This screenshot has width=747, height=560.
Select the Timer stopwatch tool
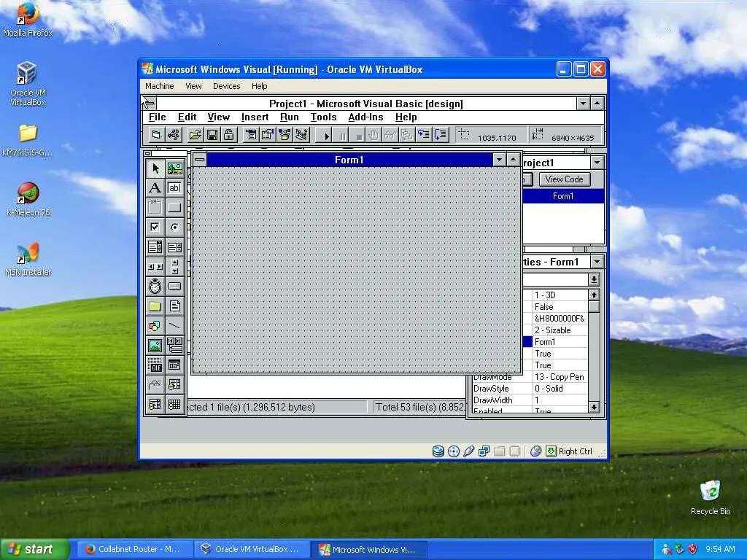pos(155,286)
